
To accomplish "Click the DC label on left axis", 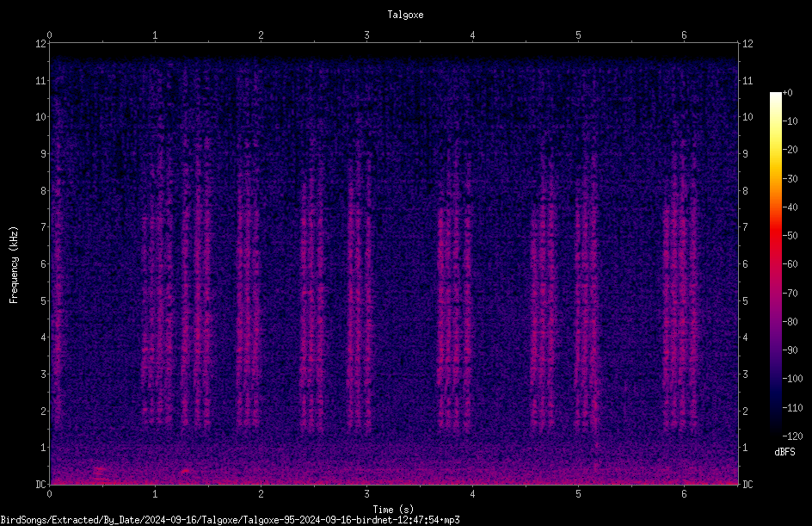I will [x=40, y=484].
